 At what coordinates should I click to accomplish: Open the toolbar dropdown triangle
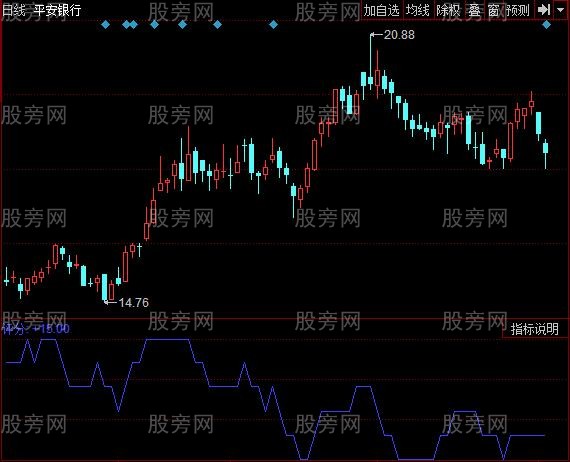[x=561, y=10]
